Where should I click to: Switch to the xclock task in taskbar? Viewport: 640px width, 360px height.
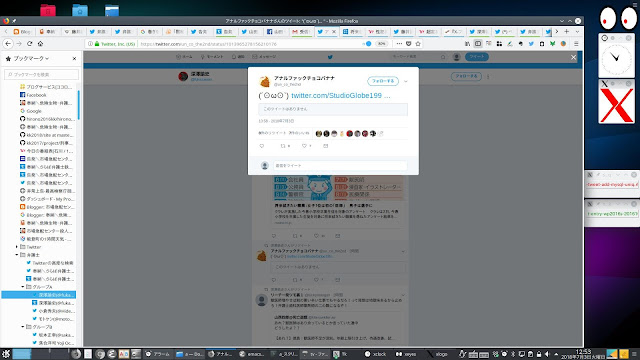[x=376, y=354]
